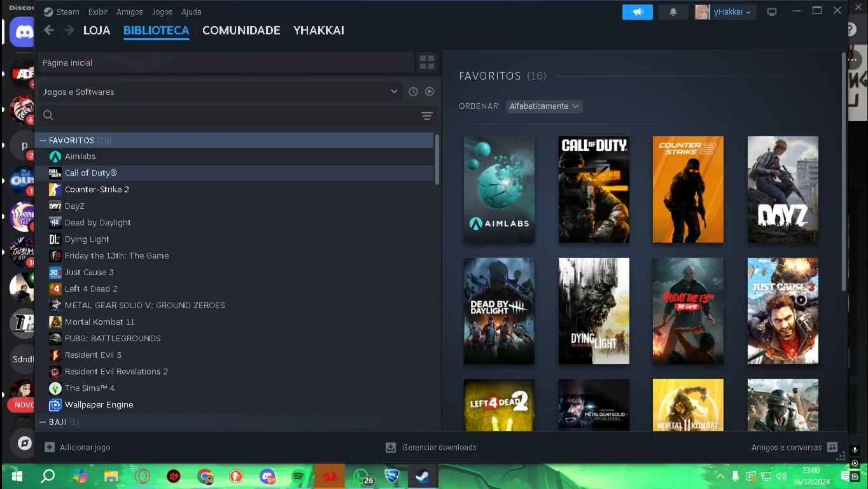Open the Just Cause 3 cover art

[783, 311]
